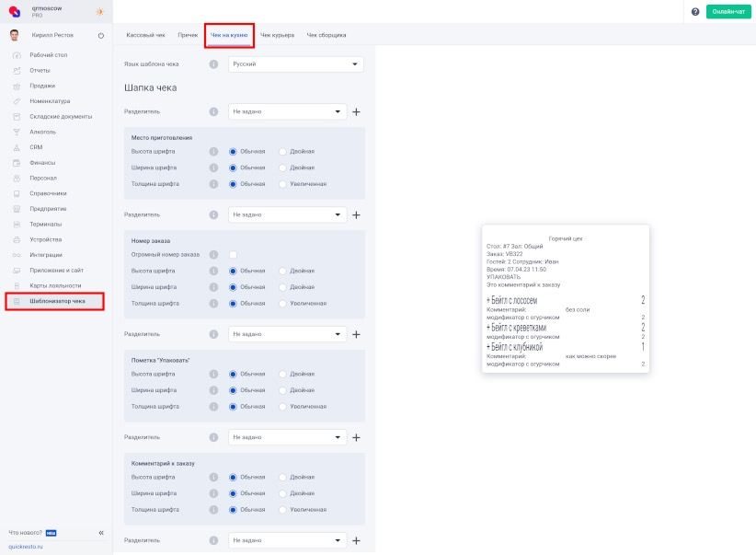Image resolution: width=756 pixels, height=555 pixels.
Task: Click the Quick Resto logo icon
Action: [15, 11]
